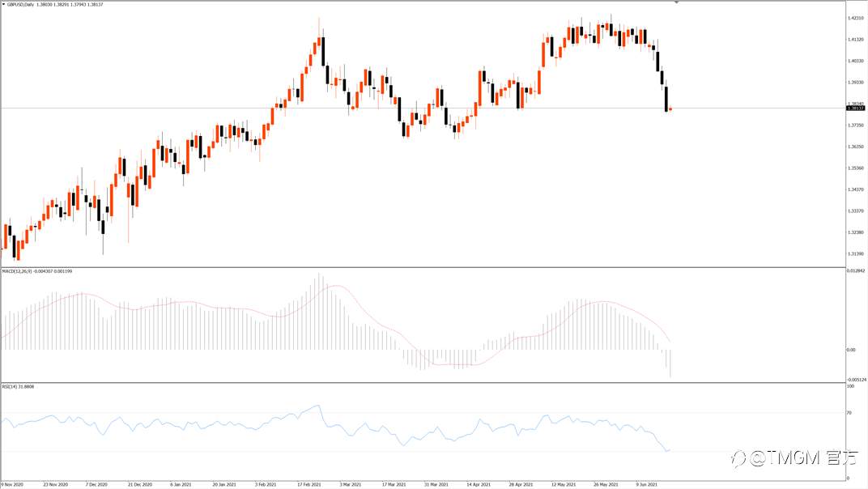Click the 1.31390 price axis label
This screenshot has width=868, height=489.
pos(856,254)
